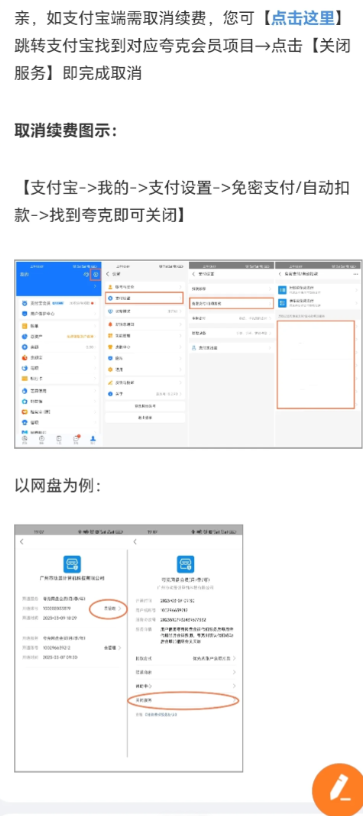
Task: Select the 以网盘为例 caption
Action: tap(58, 487)
